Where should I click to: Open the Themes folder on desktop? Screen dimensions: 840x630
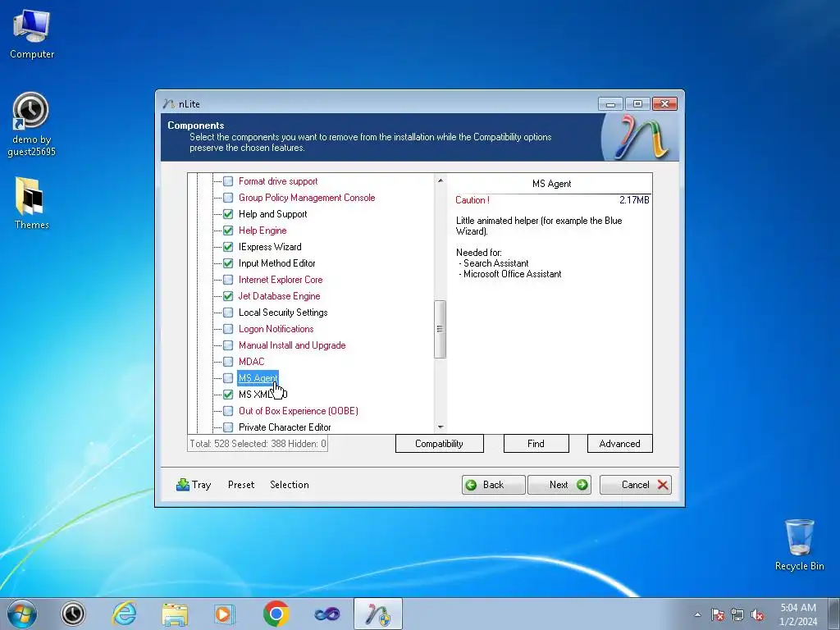pyautogui.click(x=31, y=203)
